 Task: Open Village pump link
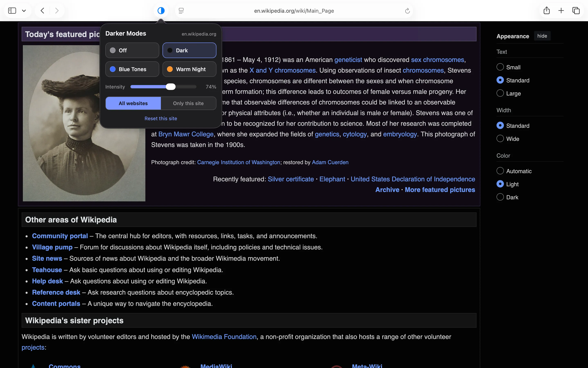52,247
